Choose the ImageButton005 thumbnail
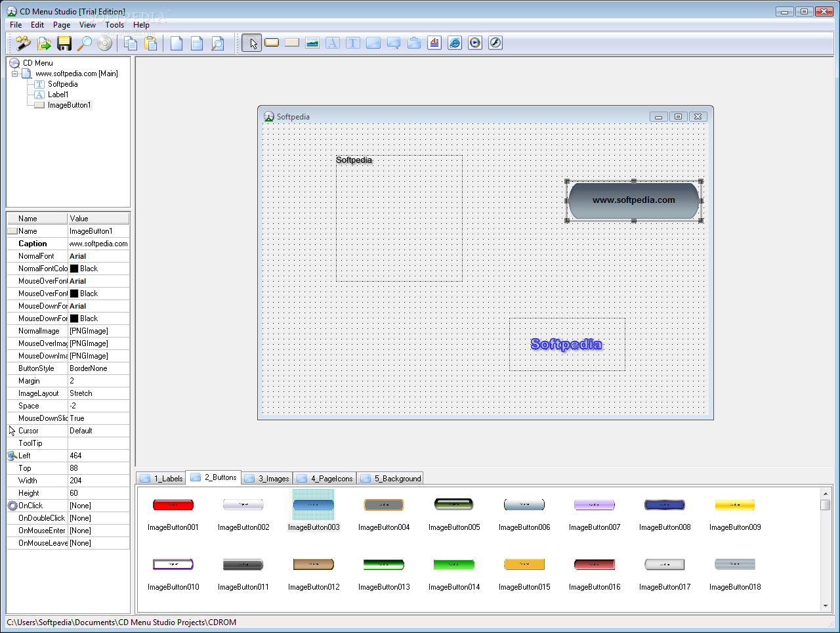Screen dimensions: 840x633 click(x=453, y=504)
